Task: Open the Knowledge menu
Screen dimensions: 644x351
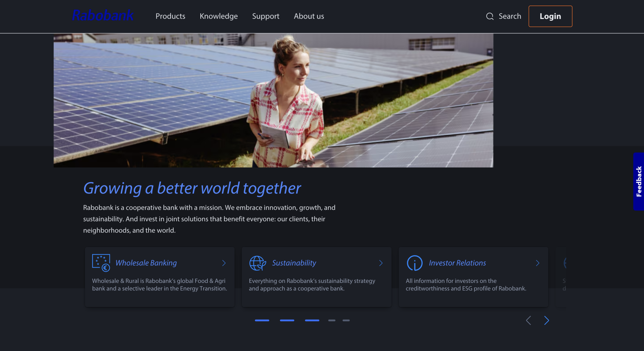Action: coord(219,16)
